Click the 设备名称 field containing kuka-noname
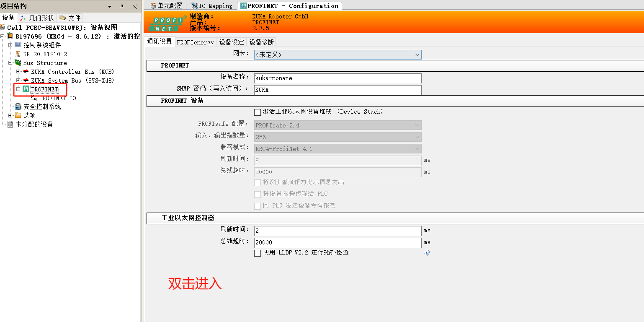 click(337, 78)
